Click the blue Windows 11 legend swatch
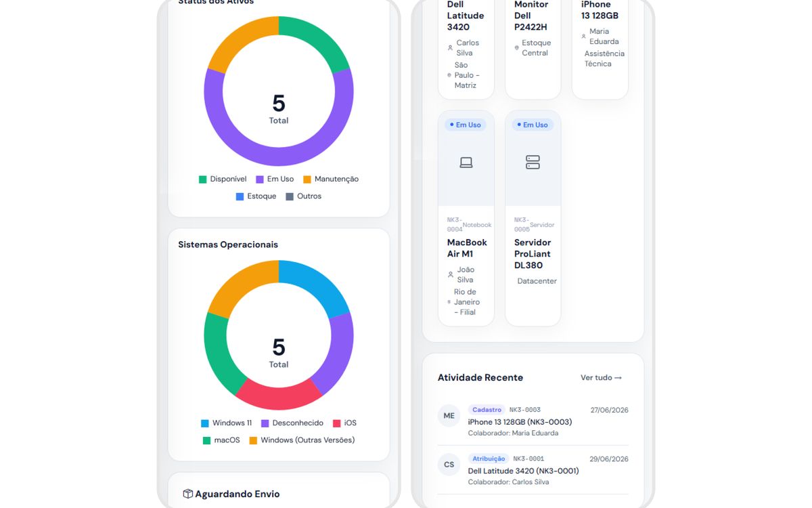 pos(205,423)
